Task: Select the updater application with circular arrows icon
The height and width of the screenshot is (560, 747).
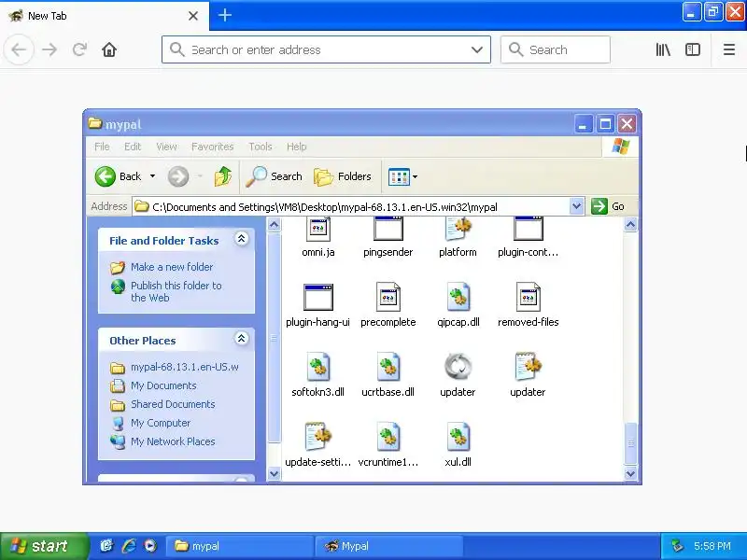Action: coord(458,367)
